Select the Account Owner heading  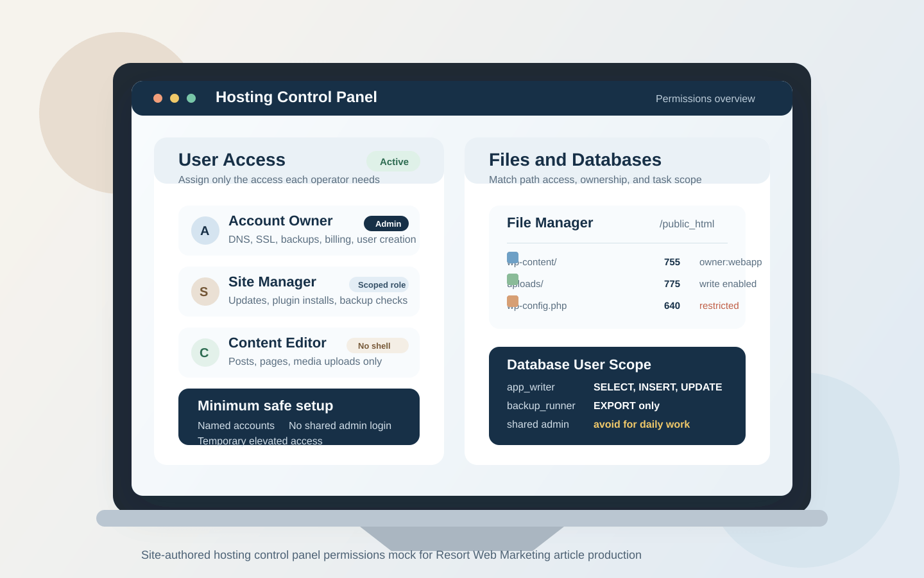(x=280, y=221)
